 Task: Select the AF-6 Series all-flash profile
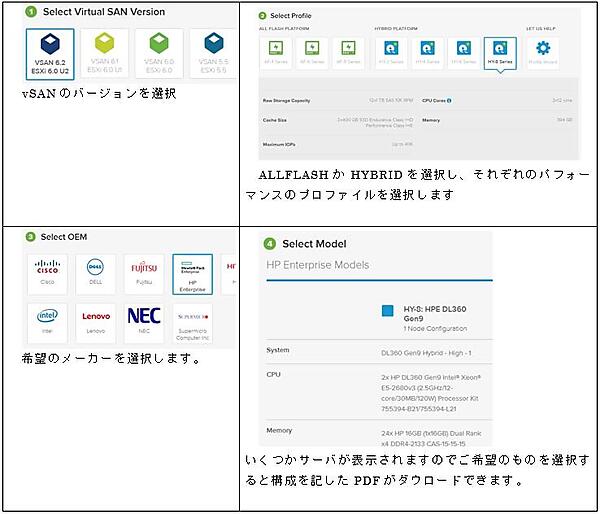click(312, 53)
